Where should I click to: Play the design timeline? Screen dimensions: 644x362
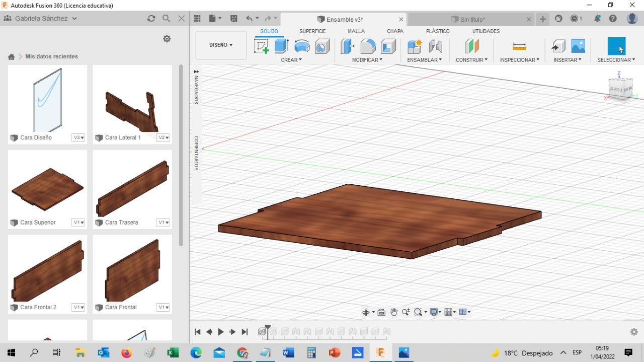[221, 332]
